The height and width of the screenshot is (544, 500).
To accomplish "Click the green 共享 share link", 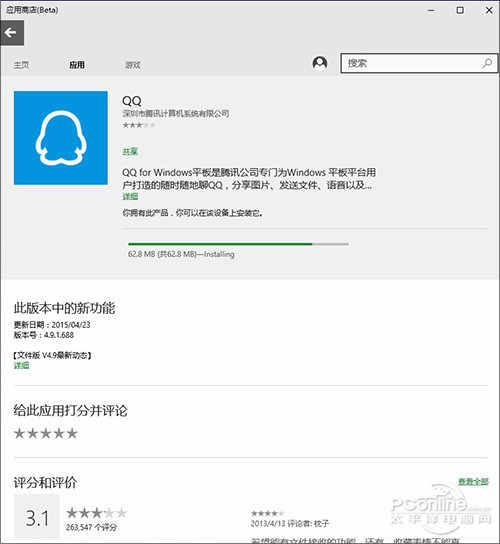I will tap(130, 151).
